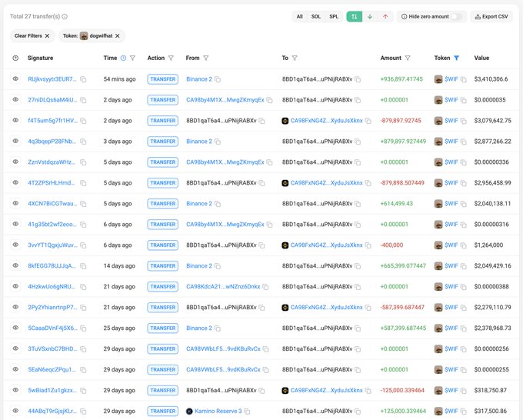Open CA98FxNG4Z link in 4T2ZPSrHLHmd row
Image resolution: width=523 pixels, height=420 pixels.
click(x=327, y=183)
